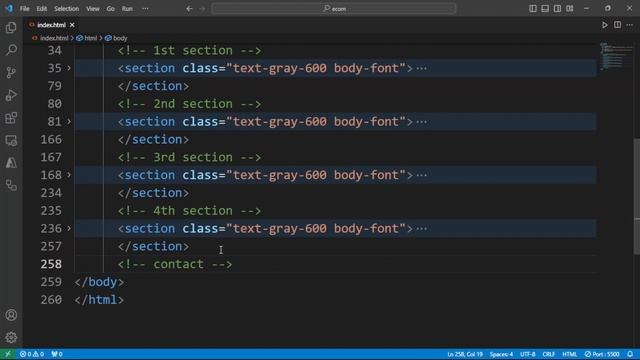This screenshot has width=640, height=360.
Task: Open the Extensions view
Action: tap(11, 118)
